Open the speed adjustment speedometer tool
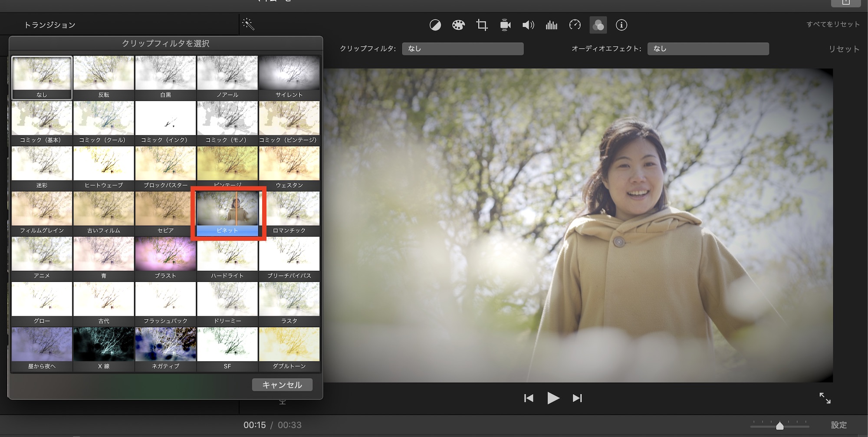Image resolution: width=868 pixels, height=437 pixels. [x=575, y=25]
